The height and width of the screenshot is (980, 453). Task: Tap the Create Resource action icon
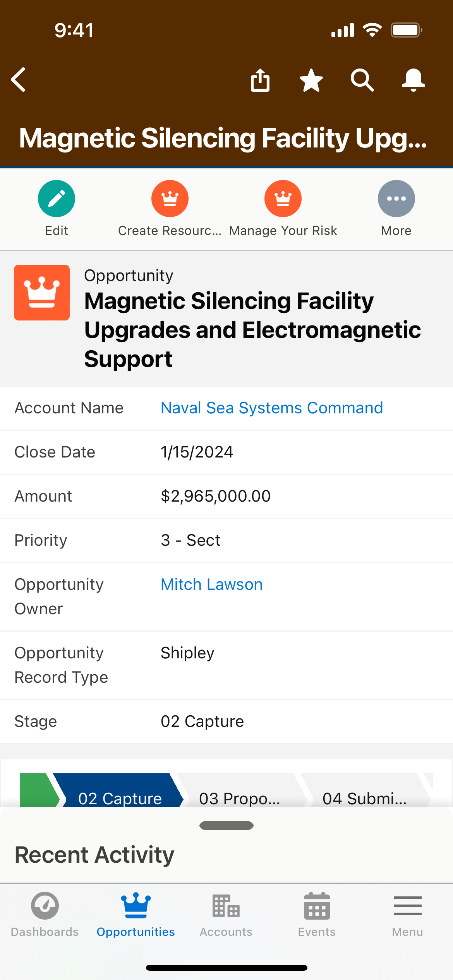[x=170, y=199]
